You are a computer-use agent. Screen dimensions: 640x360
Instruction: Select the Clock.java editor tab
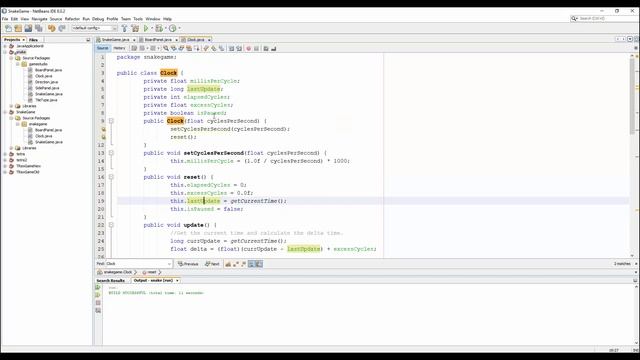tap(196, 40)
